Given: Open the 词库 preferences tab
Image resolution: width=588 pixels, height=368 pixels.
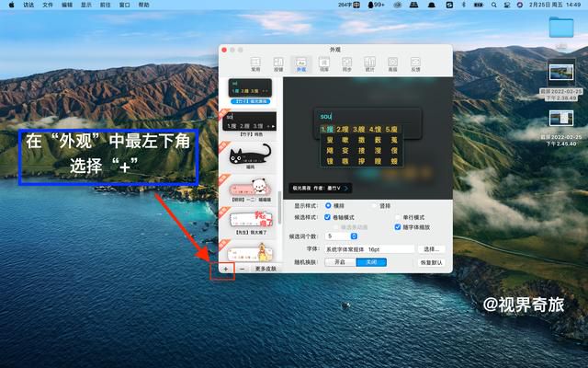Looking at the screenshot, I should 324,64.
